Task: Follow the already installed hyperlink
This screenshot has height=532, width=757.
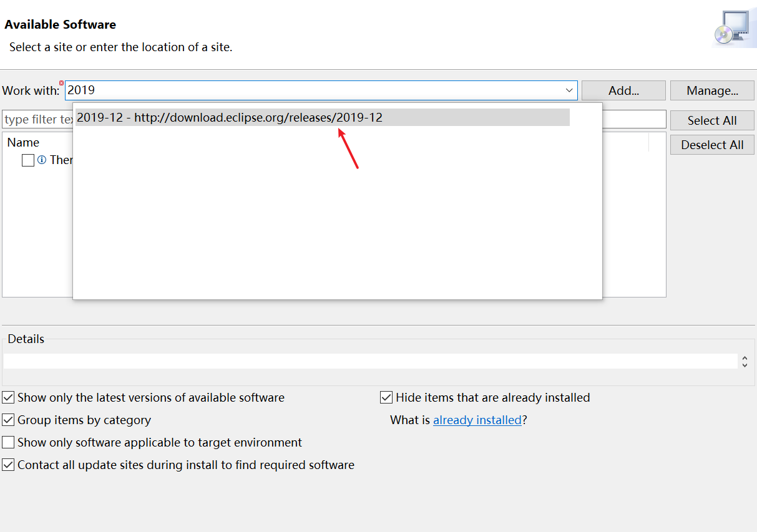Action: [477, 420]
